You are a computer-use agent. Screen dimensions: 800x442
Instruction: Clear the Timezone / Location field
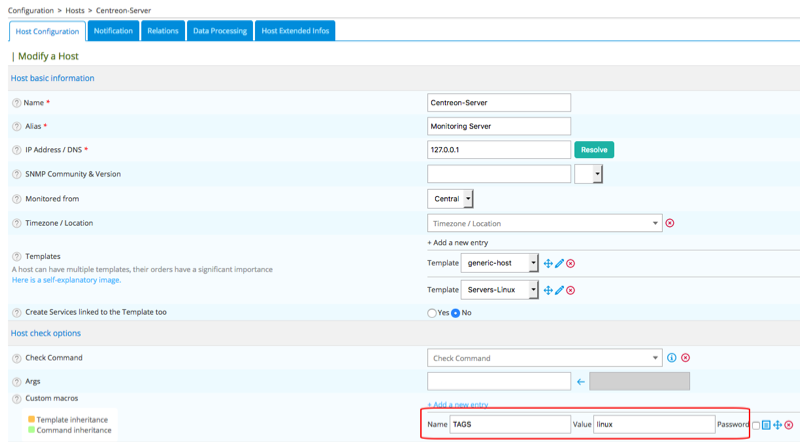(670, 223)
